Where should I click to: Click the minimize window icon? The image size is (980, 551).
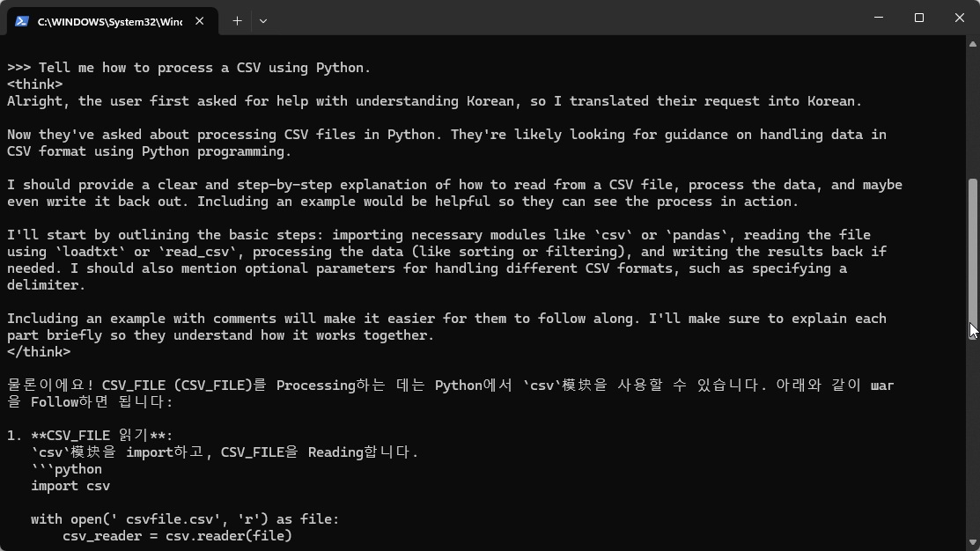click(878, 18)
